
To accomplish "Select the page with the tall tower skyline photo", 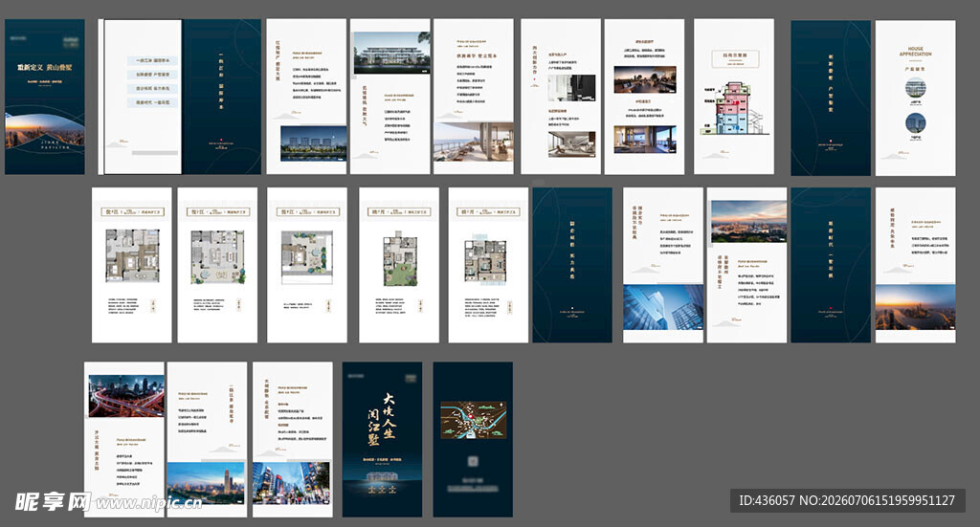I will [x=207, y=440].
